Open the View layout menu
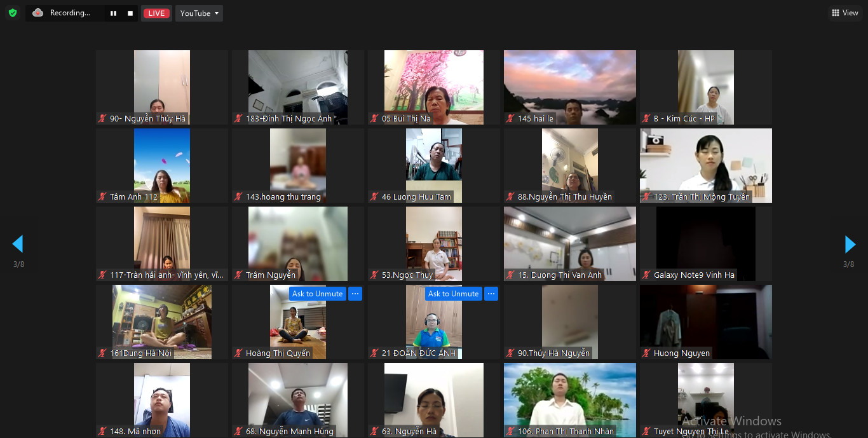Image resolution: width=868 pixels, height=438 pixels. pos(844,13)
